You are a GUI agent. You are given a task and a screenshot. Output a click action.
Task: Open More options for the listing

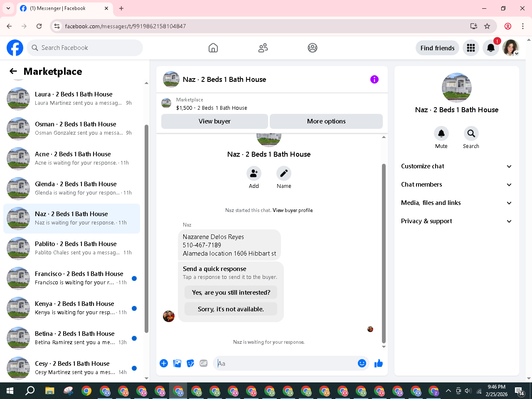pyautogui.click(x=326, y=121)
